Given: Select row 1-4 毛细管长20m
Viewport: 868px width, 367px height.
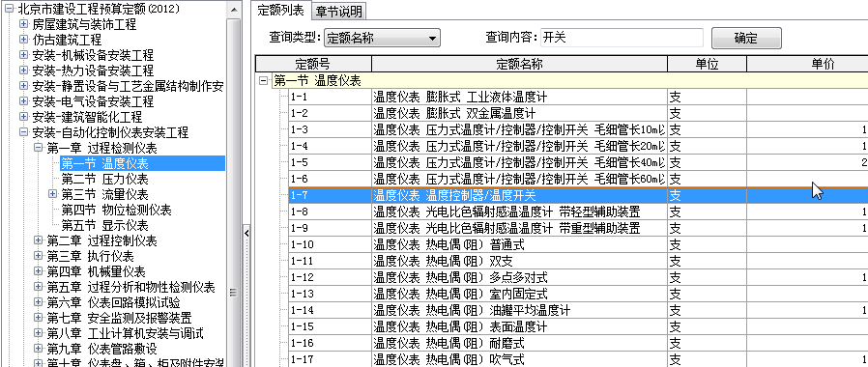Looking at the screenshot, I should (578, 147).
